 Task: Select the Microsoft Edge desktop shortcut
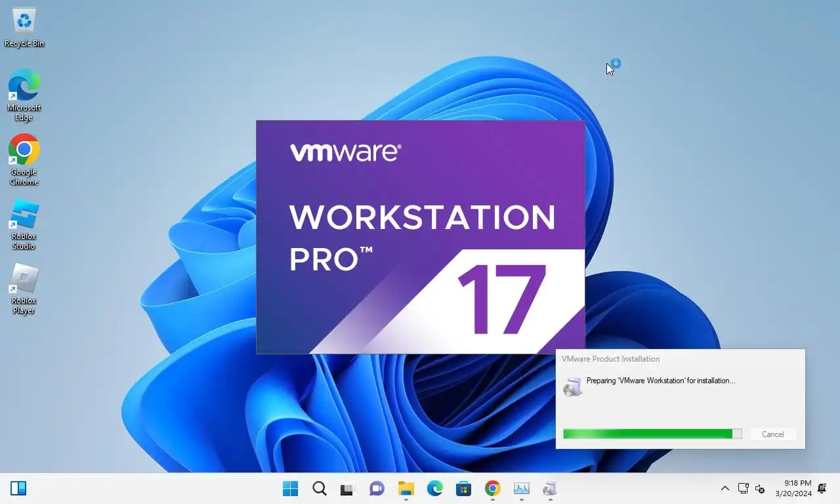[24, 95]
